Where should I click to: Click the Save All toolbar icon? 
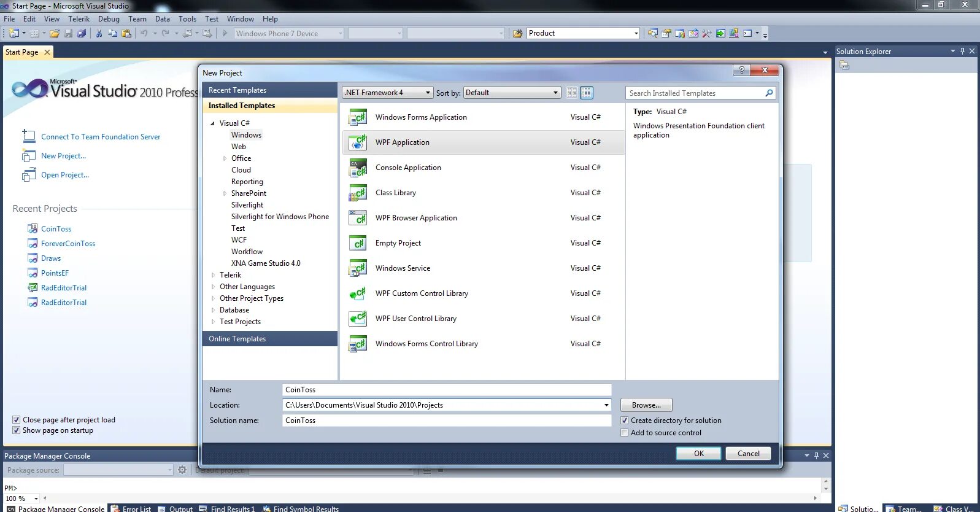tap(82, 33)
